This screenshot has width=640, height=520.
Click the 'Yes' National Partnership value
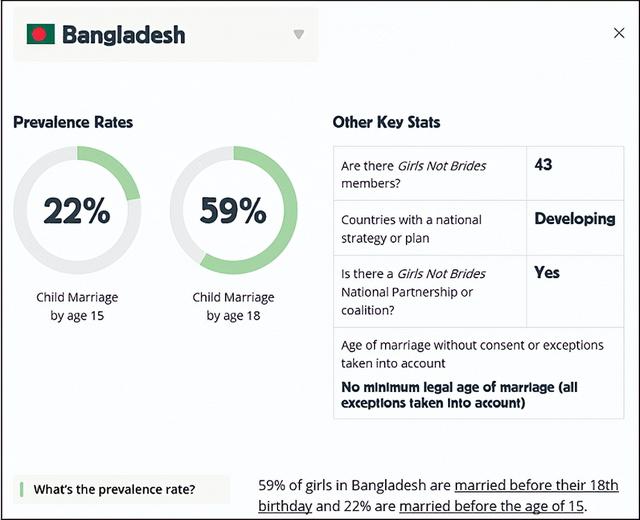coord(547,272)
